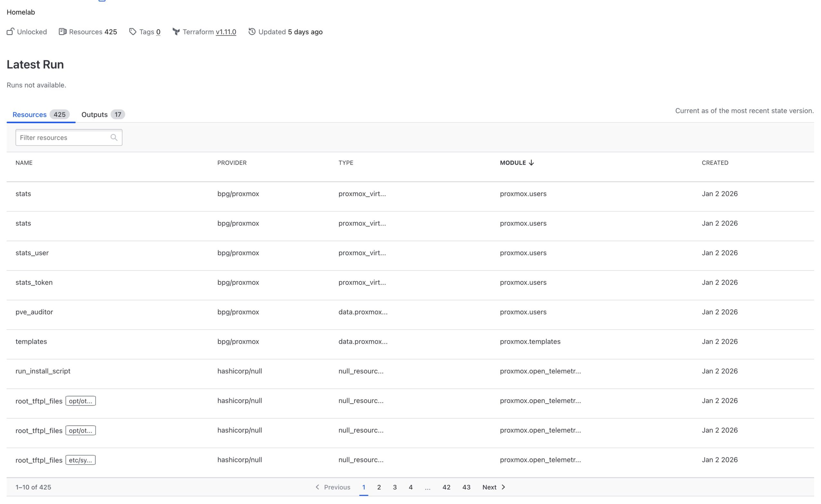Open the Terraform version v1.11.0 link

pos(226,32)
